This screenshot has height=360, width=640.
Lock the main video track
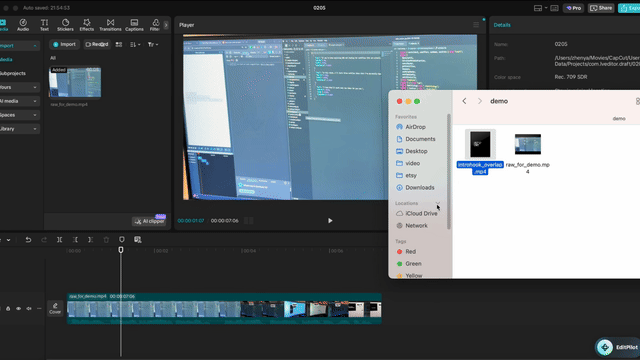click(8, 309)
